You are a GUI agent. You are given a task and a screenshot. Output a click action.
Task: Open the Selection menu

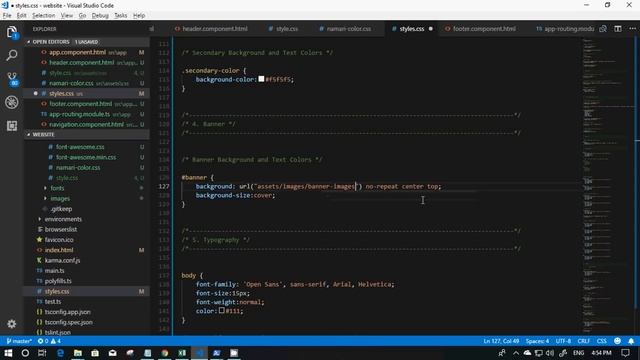[44, 16]
